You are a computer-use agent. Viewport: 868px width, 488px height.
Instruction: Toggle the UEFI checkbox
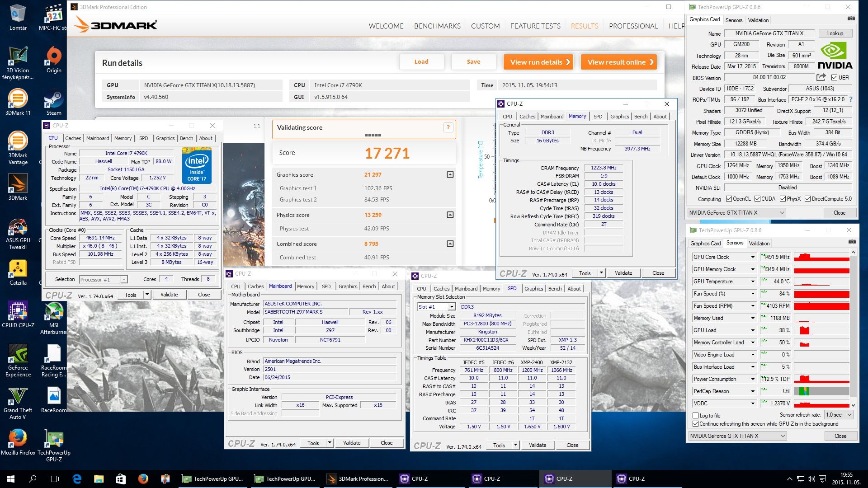click(835, 77)
